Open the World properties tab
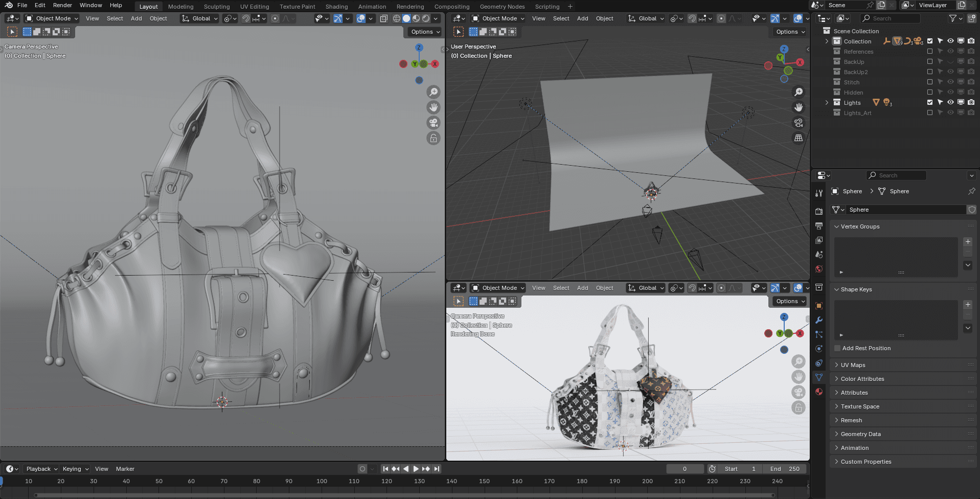Image resolution: width=980 pixels, height=499 pixels. pyautogui.click(x=819, y=269)
